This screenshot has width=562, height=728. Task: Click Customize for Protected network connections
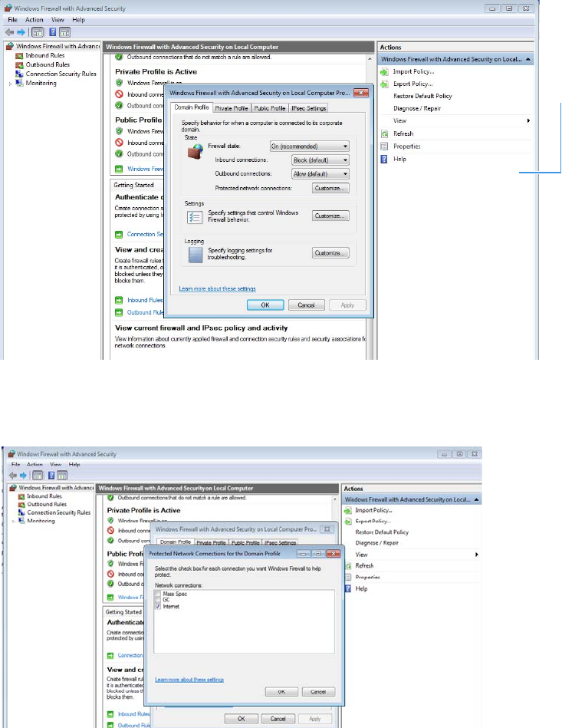tap(330, 188)
